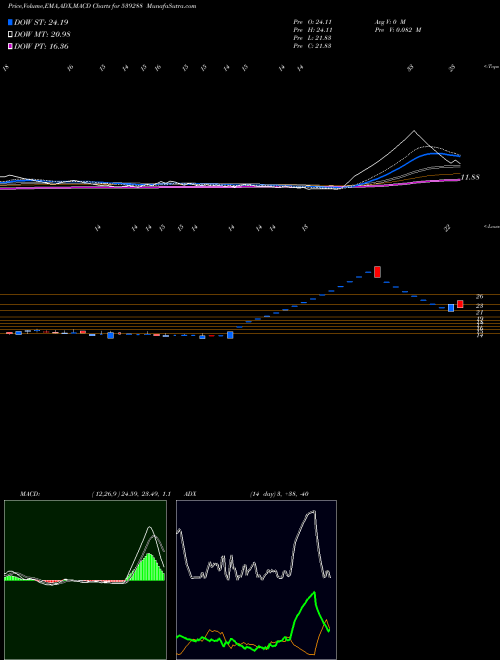Click the 'Pre H: 24.11' value

312,30
